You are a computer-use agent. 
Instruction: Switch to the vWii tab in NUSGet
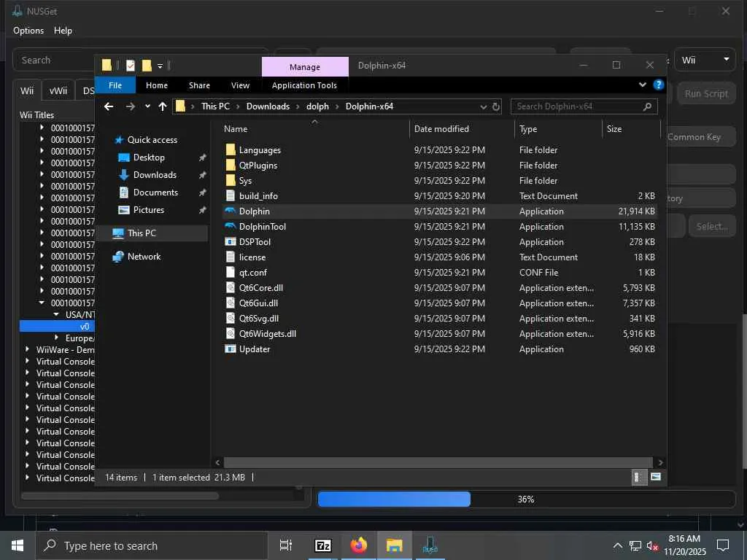[58, 90]
